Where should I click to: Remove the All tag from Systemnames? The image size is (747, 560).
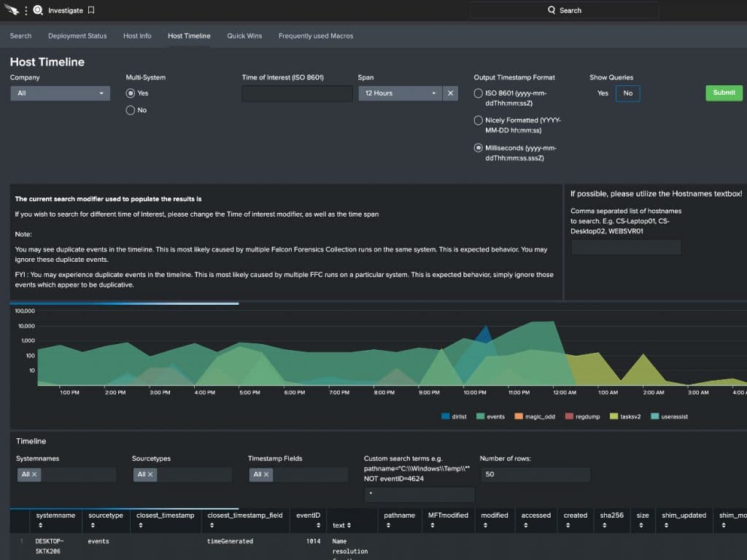(35, 474)
